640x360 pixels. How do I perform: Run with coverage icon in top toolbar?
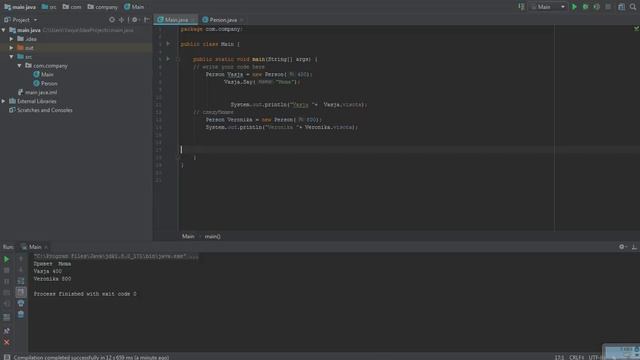click(x=597, y=7)
